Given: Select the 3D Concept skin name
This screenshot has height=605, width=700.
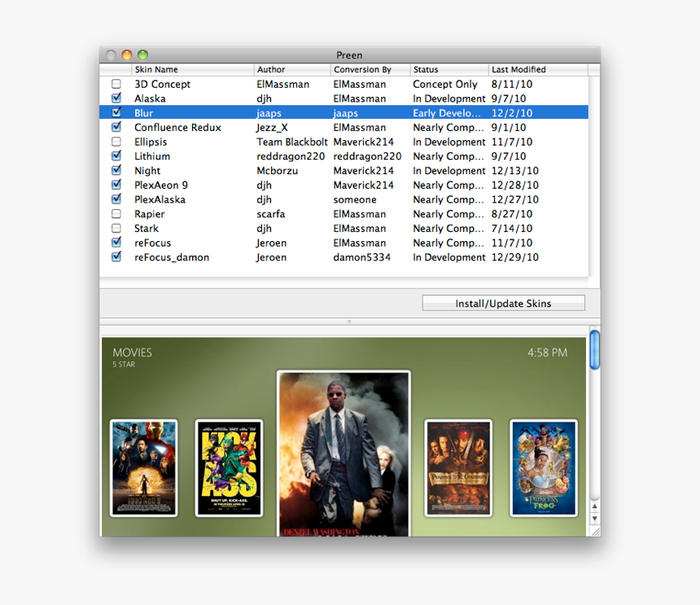Looking at the screenshot, I should 162,84.
